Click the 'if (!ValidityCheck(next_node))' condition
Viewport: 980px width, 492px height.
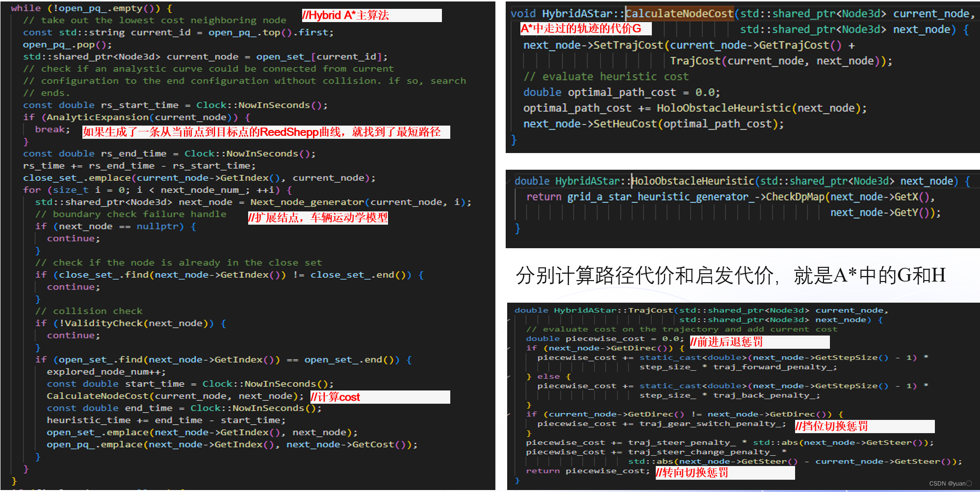[x=130, y=323]
